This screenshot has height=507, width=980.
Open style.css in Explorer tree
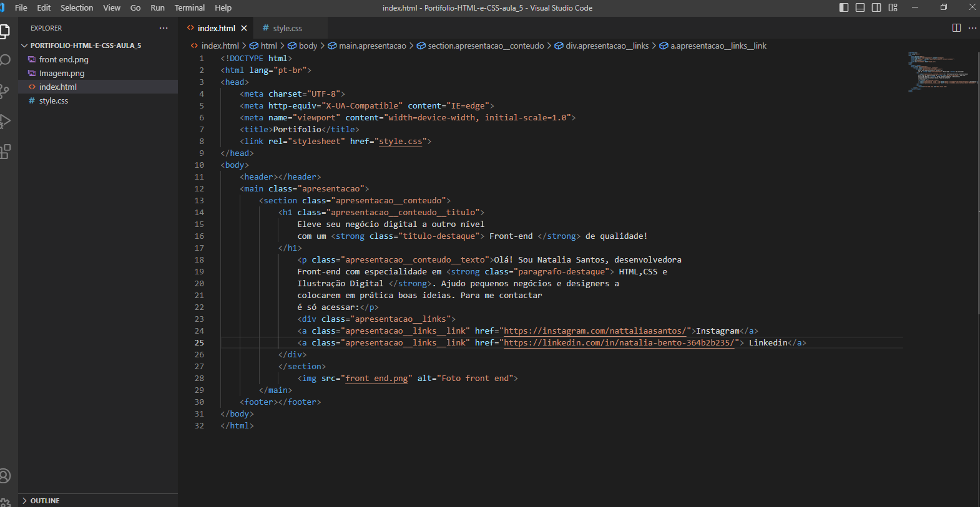pyautogui.click(x=98, y=100)
